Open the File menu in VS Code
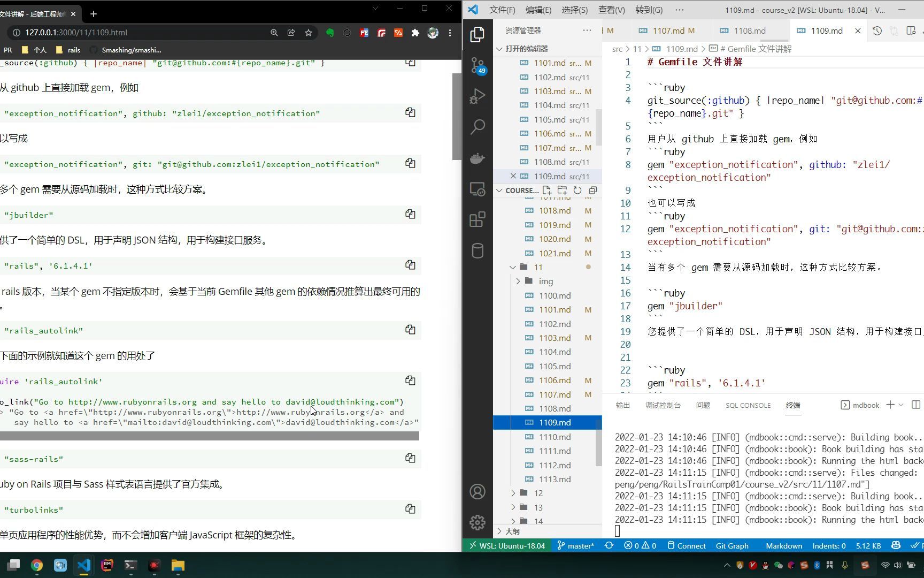Viewport: 924px width, 578px height. pos(502,10)
